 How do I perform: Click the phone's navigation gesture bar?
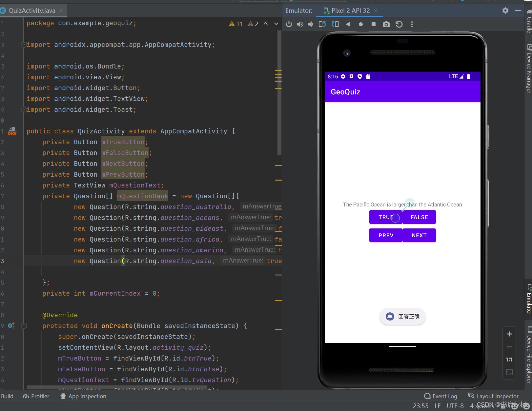pos(402,346)
